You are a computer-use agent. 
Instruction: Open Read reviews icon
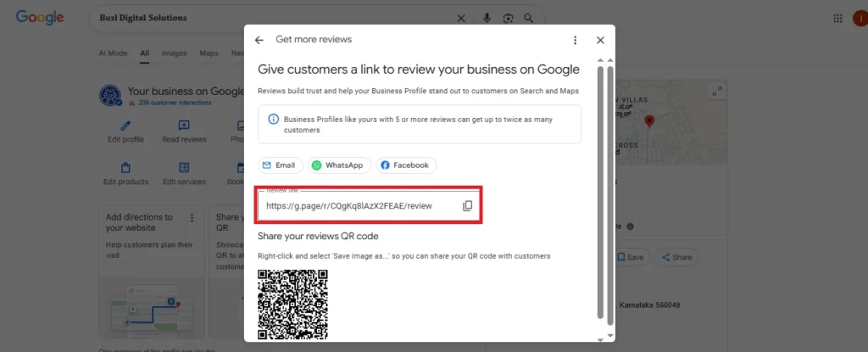[184, 126]
